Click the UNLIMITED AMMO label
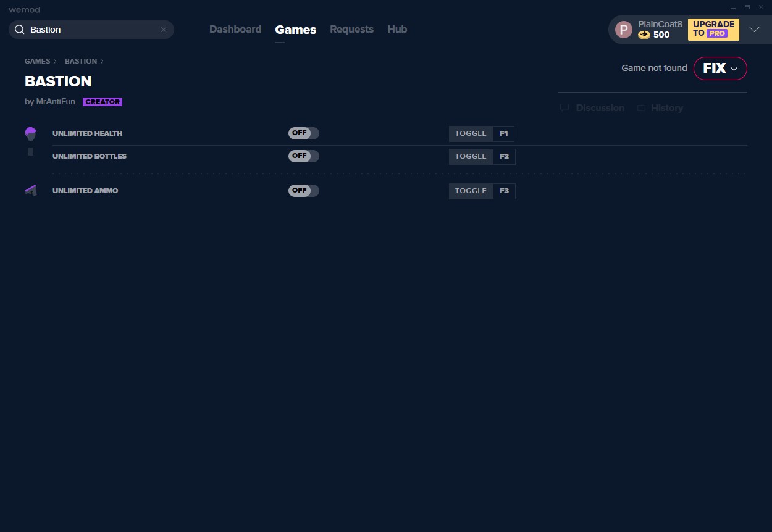This screenshot has height=532, width=772. (85, 191)
